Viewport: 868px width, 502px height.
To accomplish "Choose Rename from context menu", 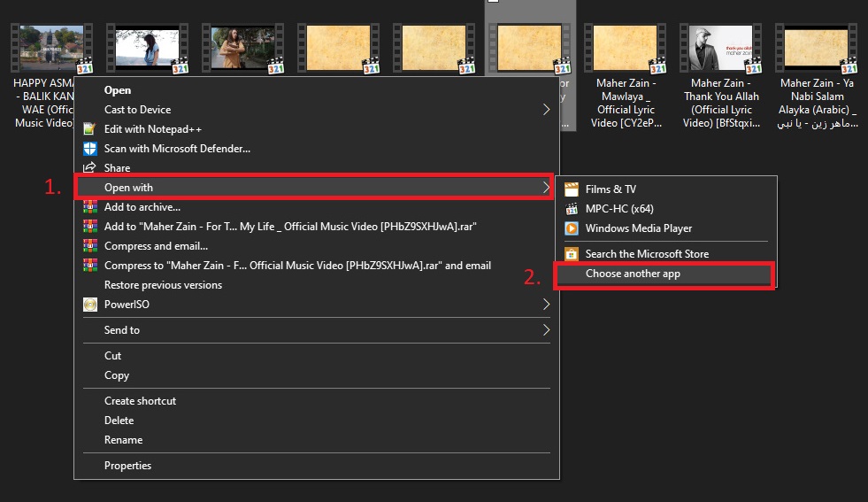I will (x=317, y=439).
